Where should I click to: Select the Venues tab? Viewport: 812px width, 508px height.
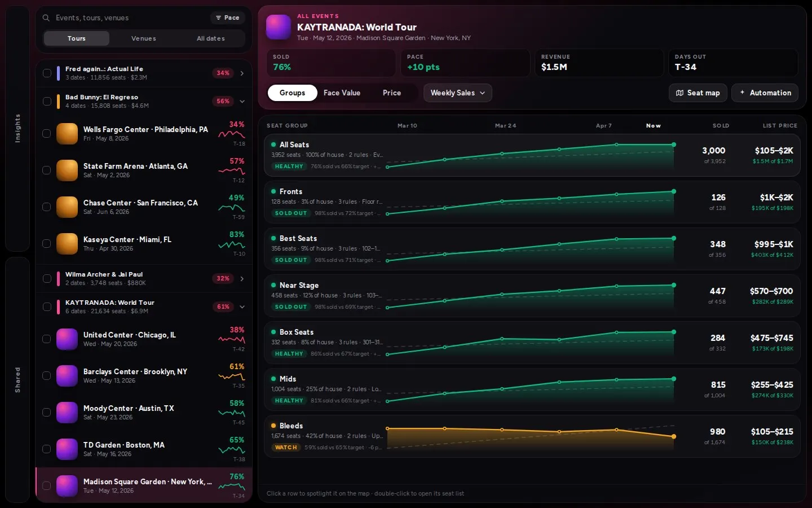(144, 38)
